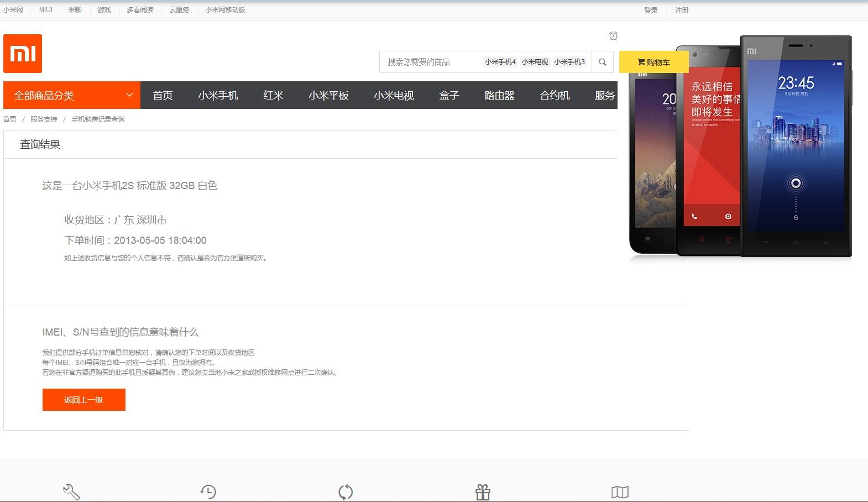Click the 登录 login link
Viewport: 868px width, 502px height.
[x=651, y=10]
